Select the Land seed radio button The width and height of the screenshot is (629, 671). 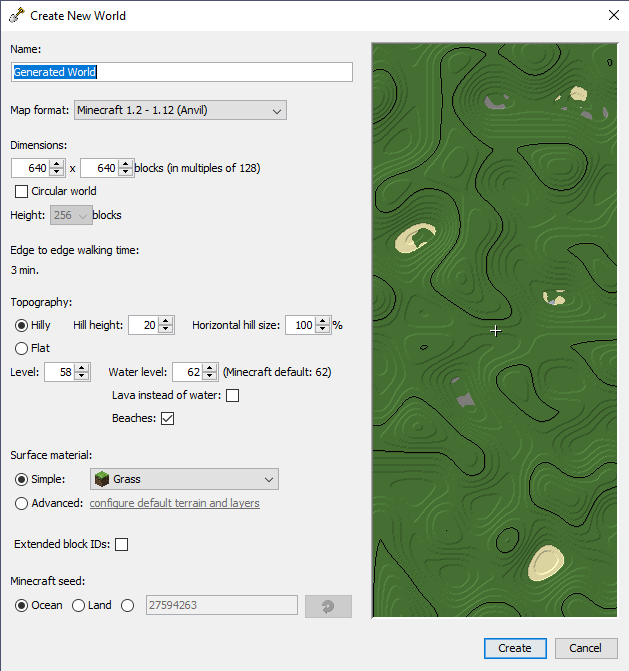pyautogui.click(x=78, y=606)
